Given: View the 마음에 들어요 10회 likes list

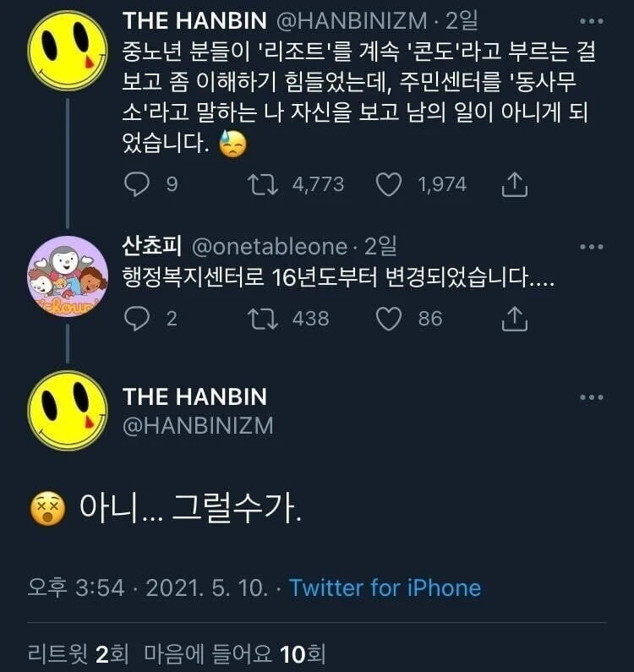Looking at the screenshot, I should point(233,653).
